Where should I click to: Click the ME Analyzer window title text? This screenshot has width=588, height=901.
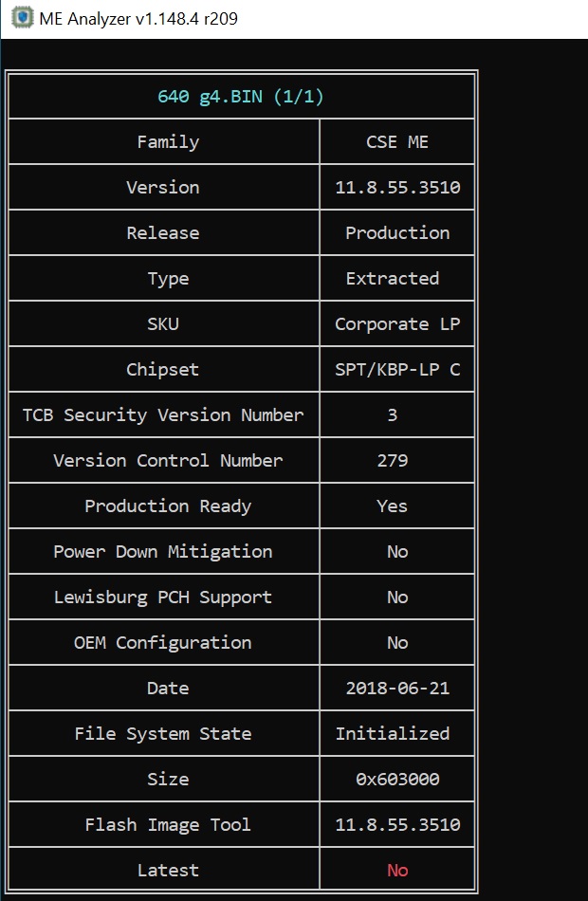point(138,18)
